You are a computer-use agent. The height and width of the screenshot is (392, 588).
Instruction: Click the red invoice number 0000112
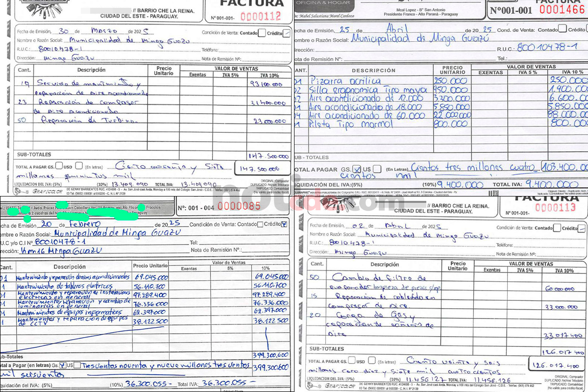(x=260, y=17)
